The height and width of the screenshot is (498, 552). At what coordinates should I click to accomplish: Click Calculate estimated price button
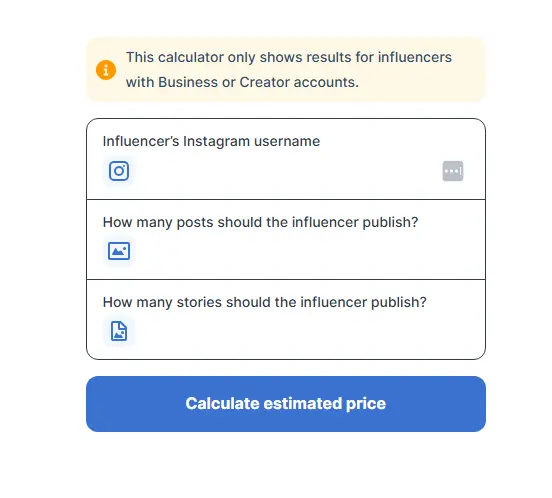coord(286,404)
